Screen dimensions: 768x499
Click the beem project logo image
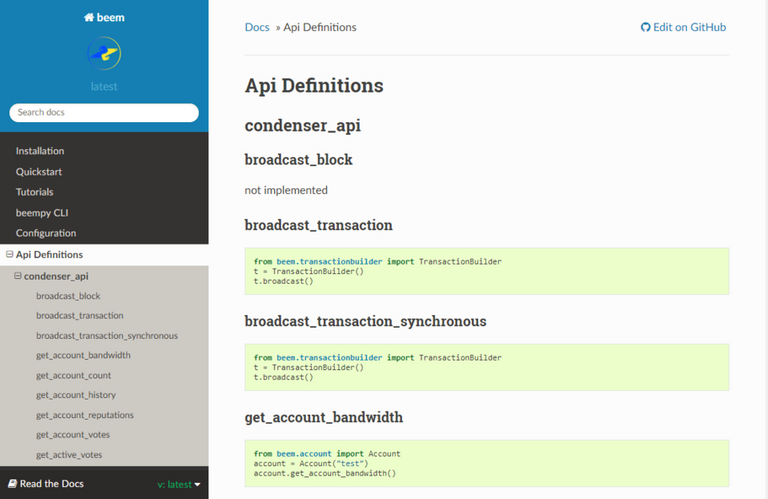click(104, 52)
